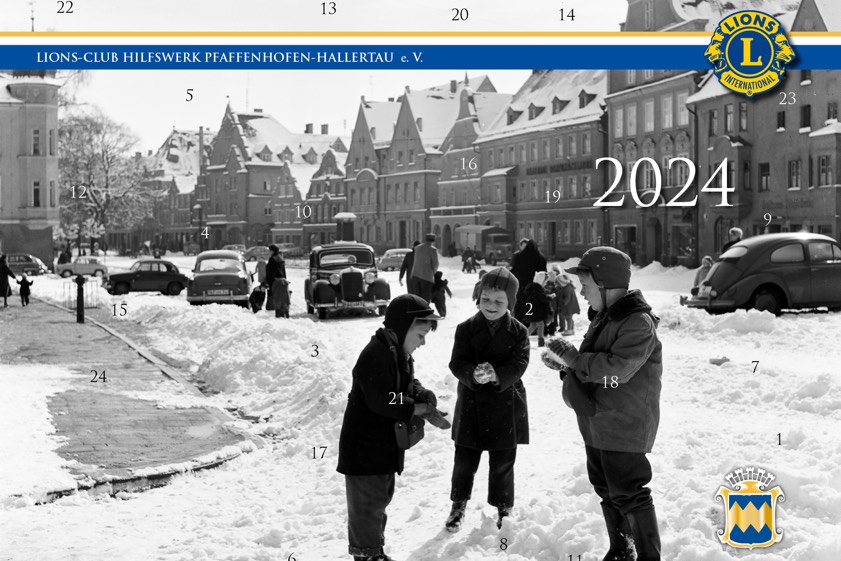Open advent door number 24
The image size is (841, 561).
(x=98, y=377)
